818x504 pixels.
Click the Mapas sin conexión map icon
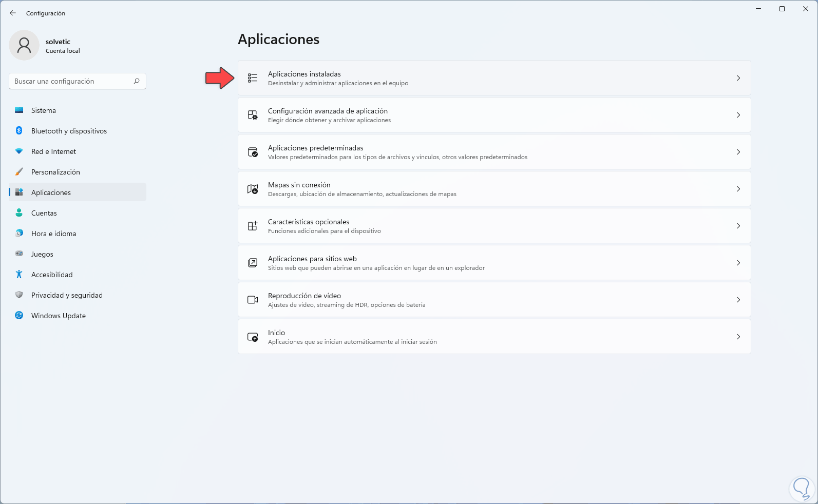click(253, 189)
